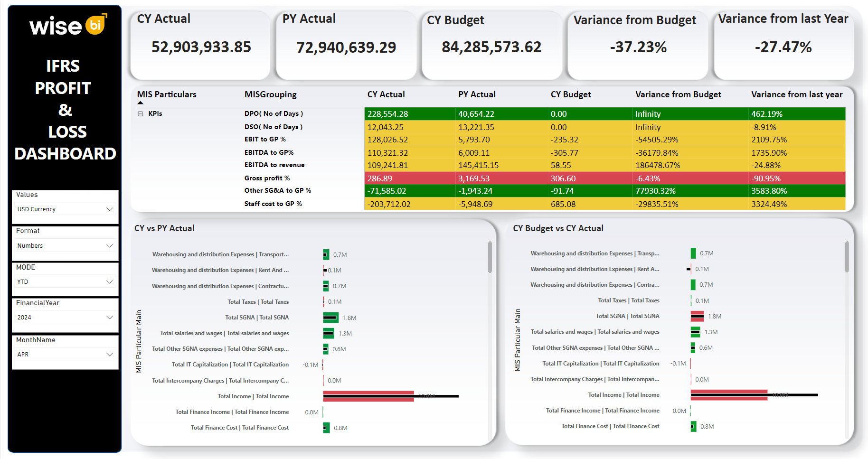Sort by Variance from last year column header

[797, 94]
